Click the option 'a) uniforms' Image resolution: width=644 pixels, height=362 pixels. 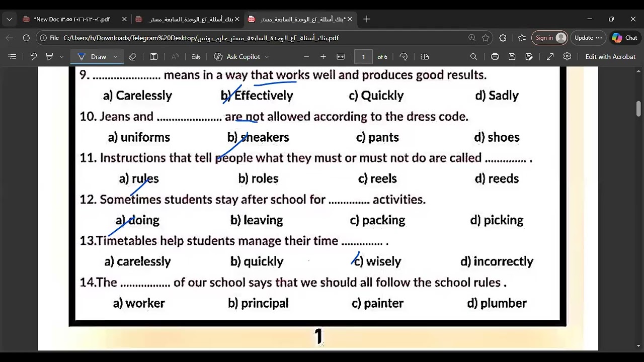[x=139, y=137]
